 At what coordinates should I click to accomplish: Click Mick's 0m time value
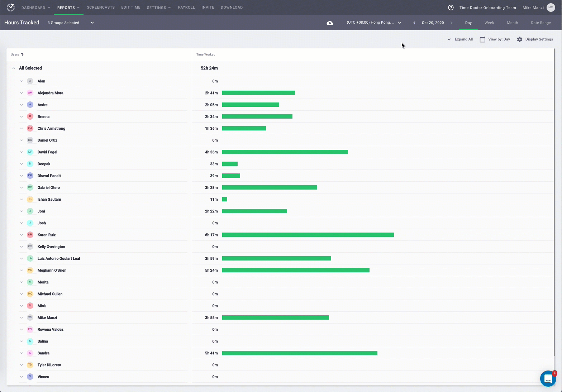pos(215,306)
